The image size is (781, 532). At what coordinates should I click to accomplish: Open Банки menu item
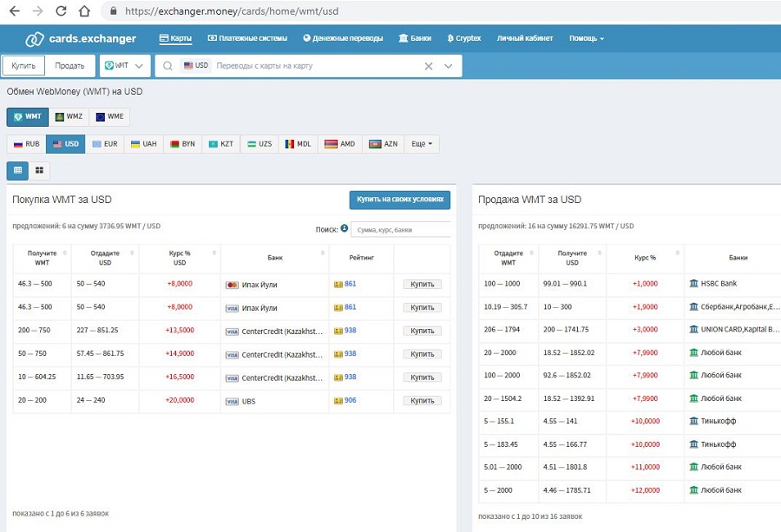415,38
